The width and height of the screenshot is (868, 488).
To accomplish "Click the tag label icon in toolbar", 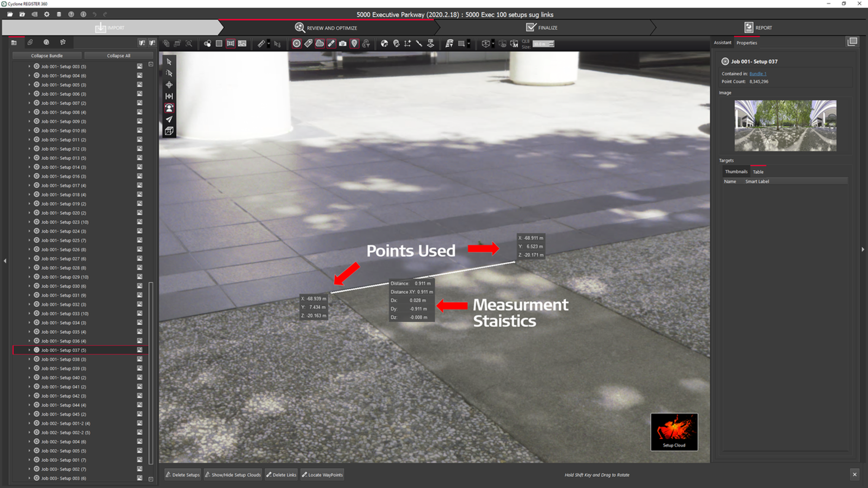I will pyautogui.click(x=308, y=44).
